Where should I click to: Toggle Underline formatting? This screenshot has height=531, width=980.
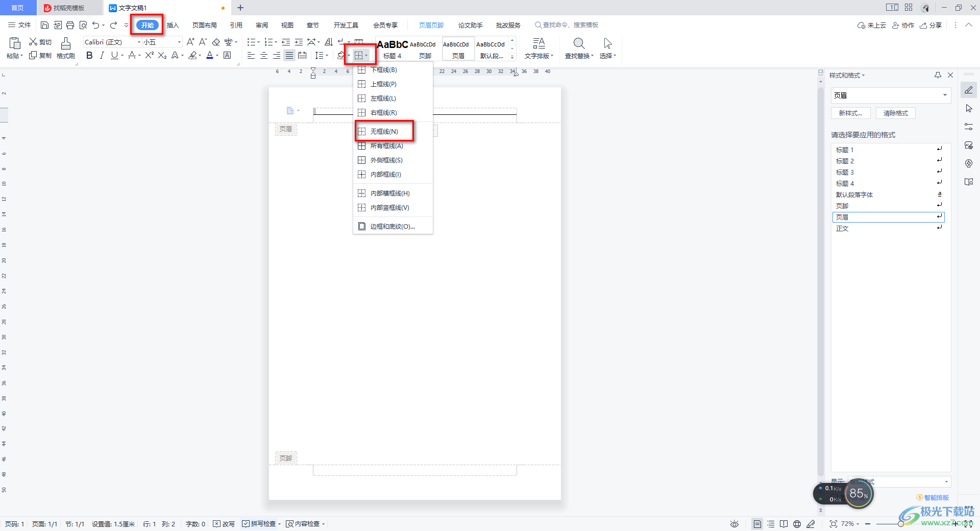pos(114,55)
